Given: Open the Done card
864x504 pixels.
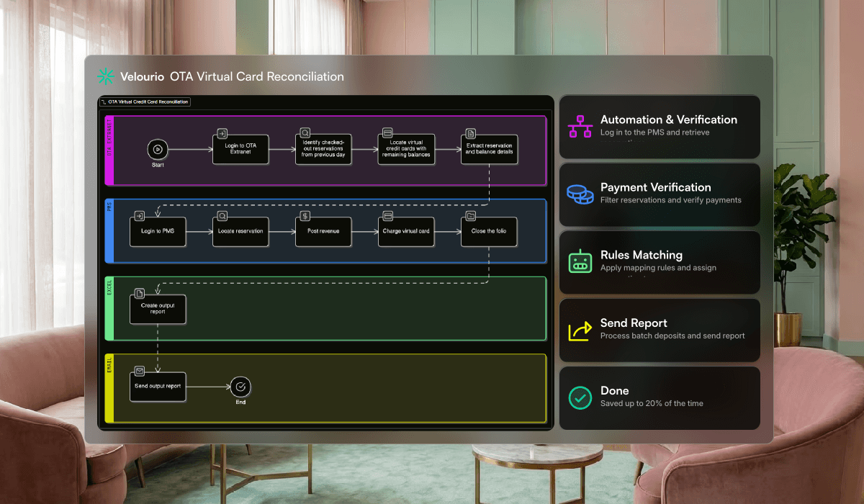Looking at the screenshot, I should pyautogui.click(x=660, y=398).
